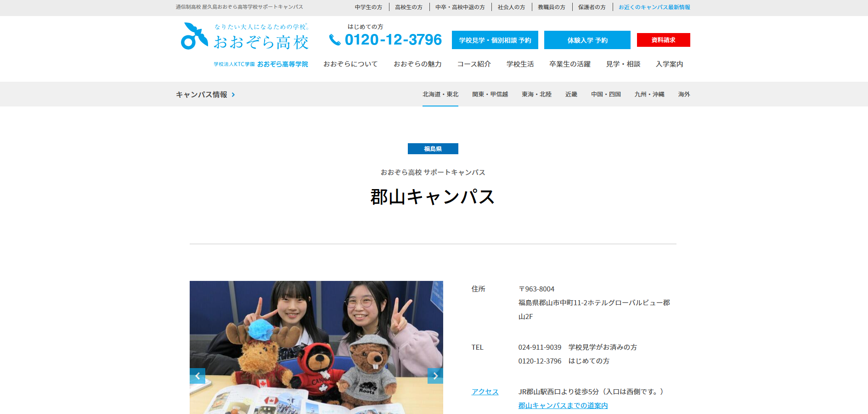This screenshot has width=868, height=414.
Task: Click the Oozora High School bird logo
Action: click(194, 36)
